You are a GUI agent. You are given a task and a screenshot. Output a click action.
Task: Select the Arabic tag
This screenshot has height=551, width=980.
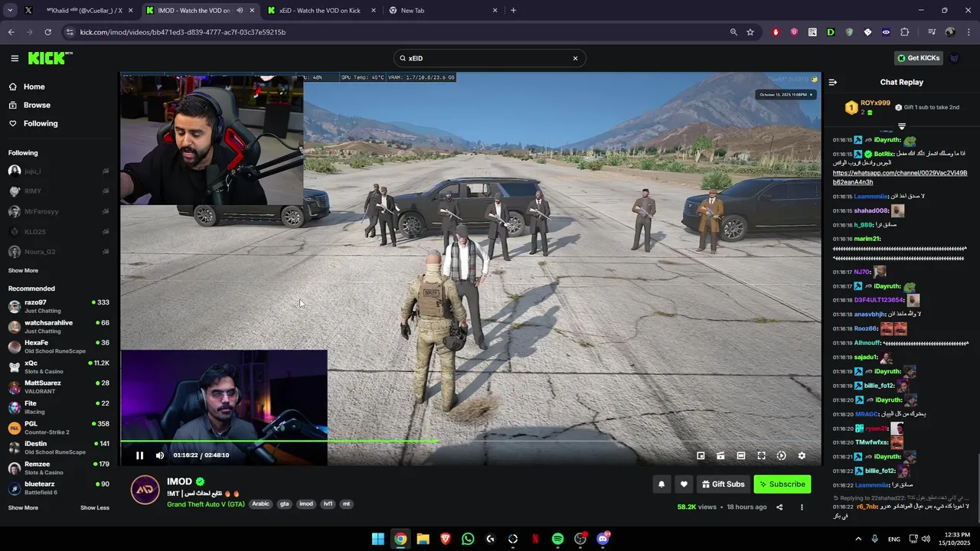[261, 504]
